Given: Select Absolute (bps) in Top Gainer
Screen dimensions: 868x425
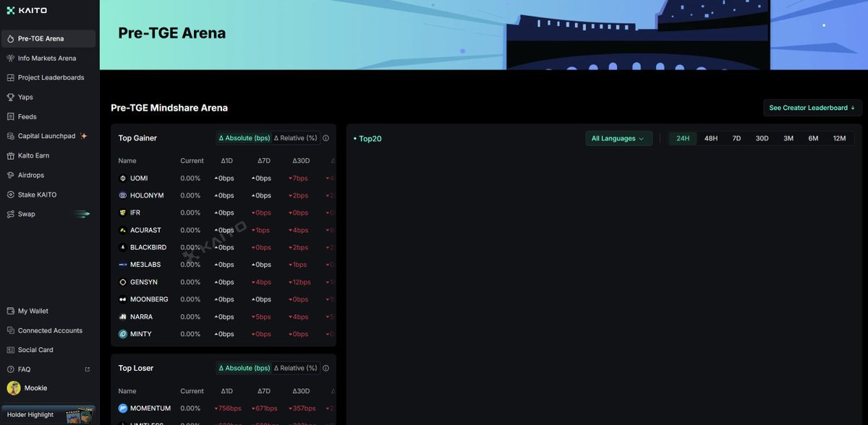Looking at the screenshot, I should pyautogui.click(x=244, y=138).
